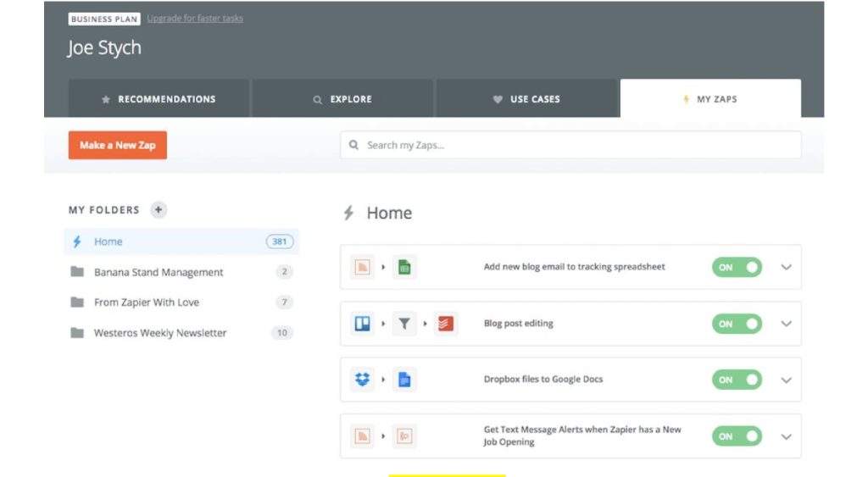868x477 pixels.
Task: Expand the Text Message Alerts zap chevron
Action: coord(786,436)
